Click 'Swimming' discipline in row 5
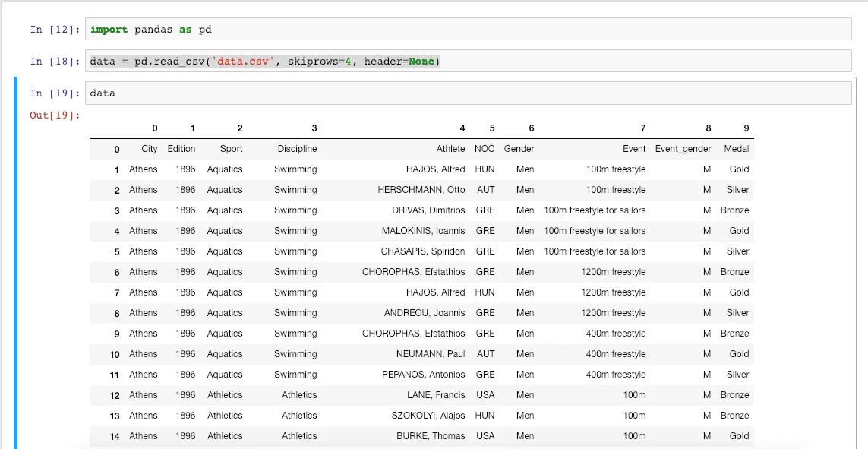Screen dimensions: 868x449 (295, 251)
